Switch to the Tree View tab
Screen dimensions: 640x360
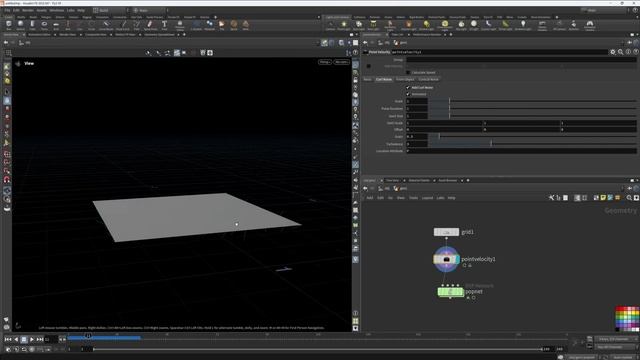pyautogui.click(x=393, y=180)
